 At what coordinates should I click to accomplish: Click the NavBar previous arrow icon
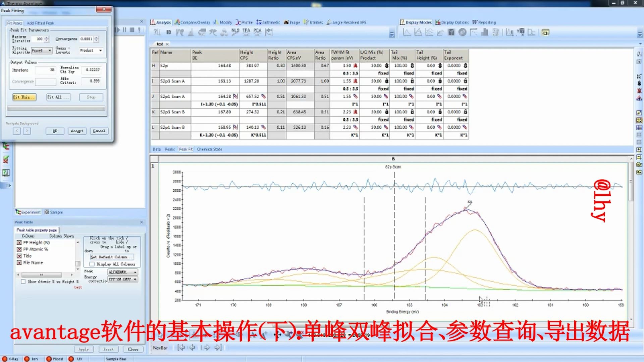(x=193, y=348)
